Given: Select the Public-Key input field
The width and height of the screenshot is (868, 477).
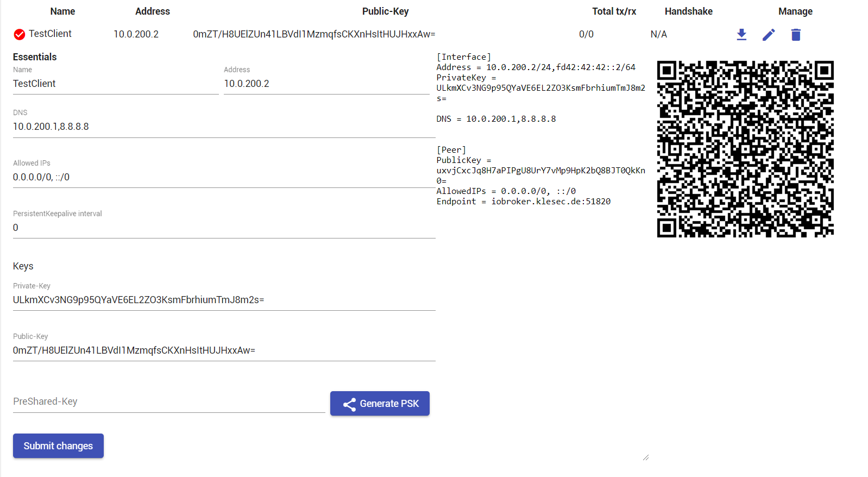Looking at the screenshot, I should [224, 350].
